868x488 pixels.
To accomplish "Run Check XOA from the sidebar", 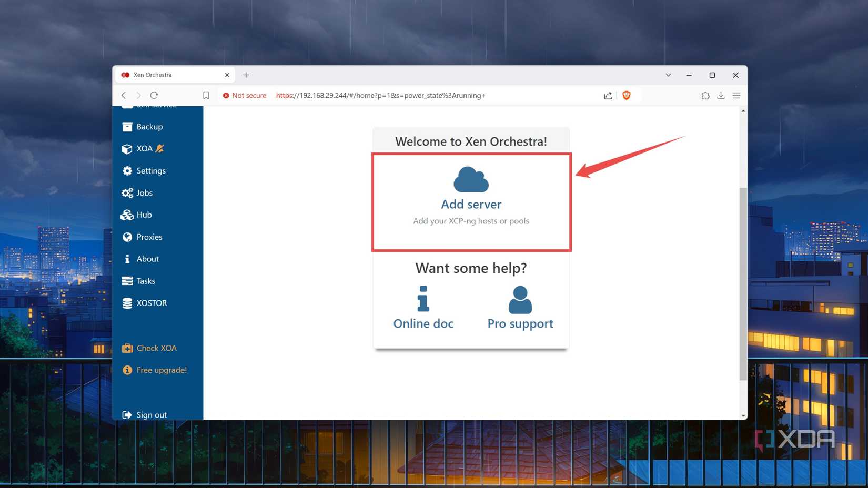I will coord(156,348).
